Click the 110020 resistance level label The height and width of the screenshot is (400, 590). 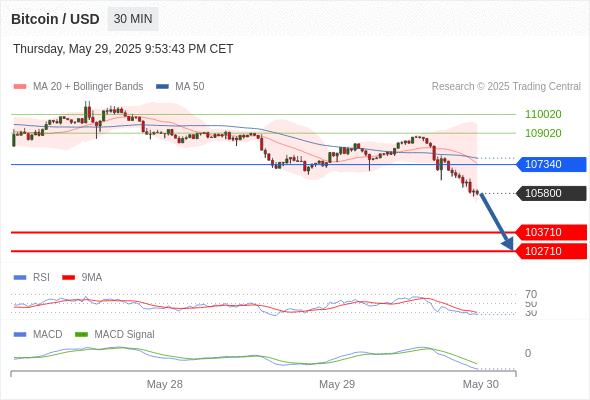(x=543, y=114)
